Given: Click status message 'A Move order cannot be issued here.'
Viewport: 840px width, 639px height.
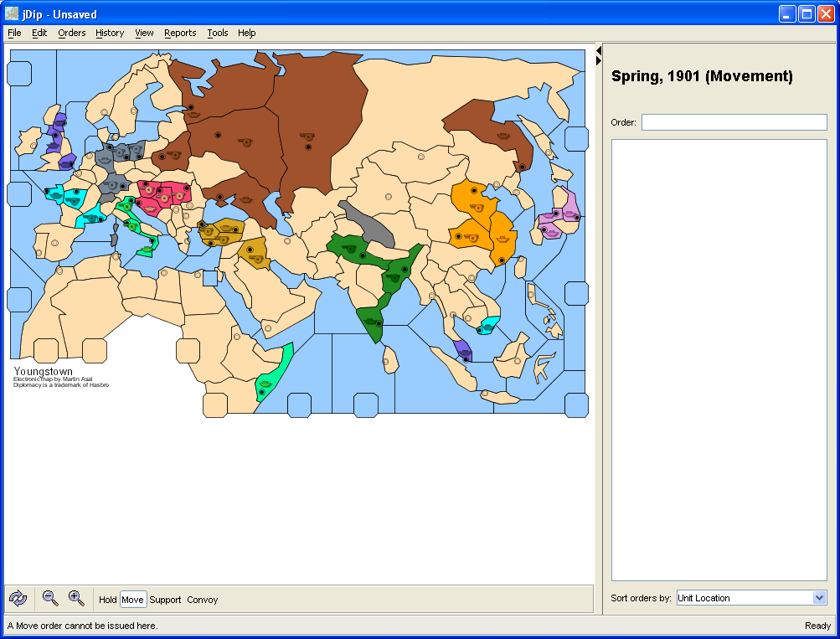Looking at the screenshot, I should [83, 626].
